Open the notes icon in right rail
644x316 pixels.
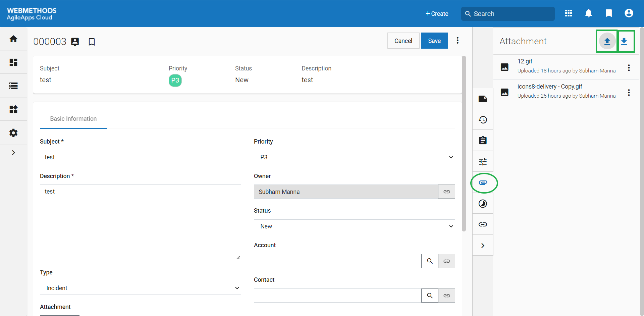pyautogui.click(x=483, y=99)
